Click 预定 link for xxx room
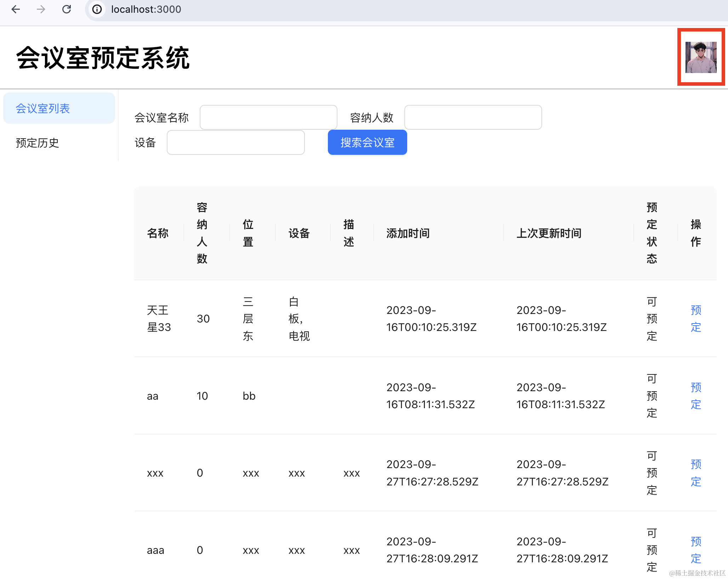Viewport: 728px width, 579px height. pos(695,473)
